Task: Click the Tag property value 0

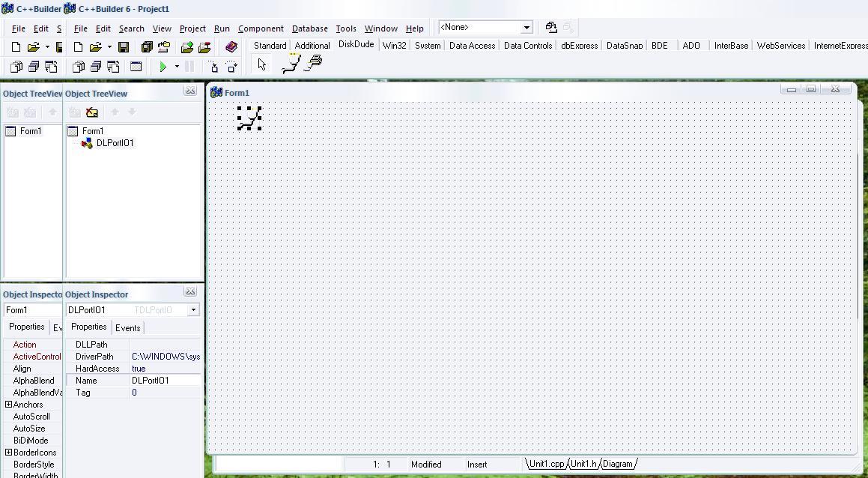Action: point(166,393)
